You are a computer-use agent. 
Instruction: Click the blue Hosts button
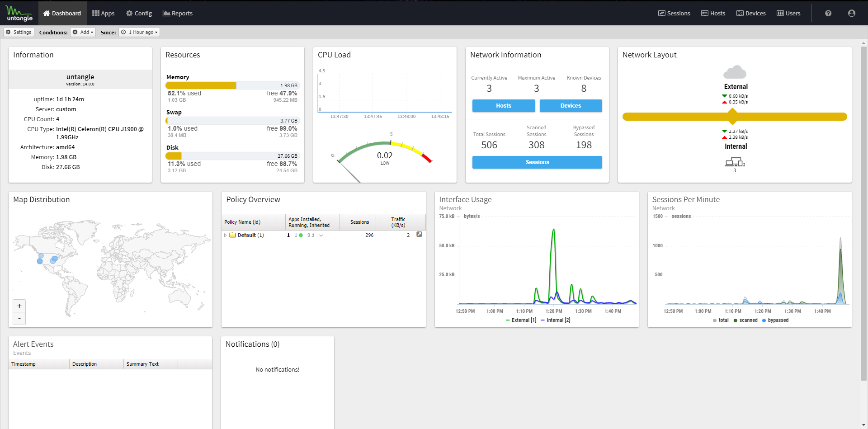[x=504, y=106]
